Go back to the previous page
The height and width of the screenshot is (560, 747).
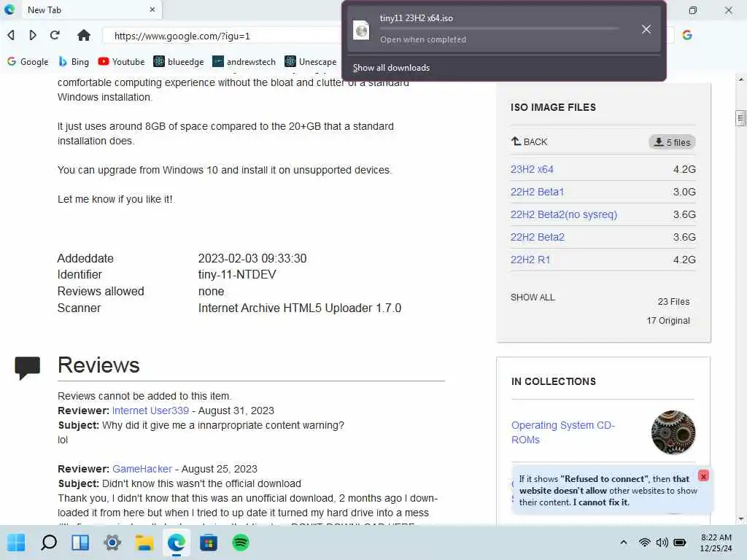[11, 35]
